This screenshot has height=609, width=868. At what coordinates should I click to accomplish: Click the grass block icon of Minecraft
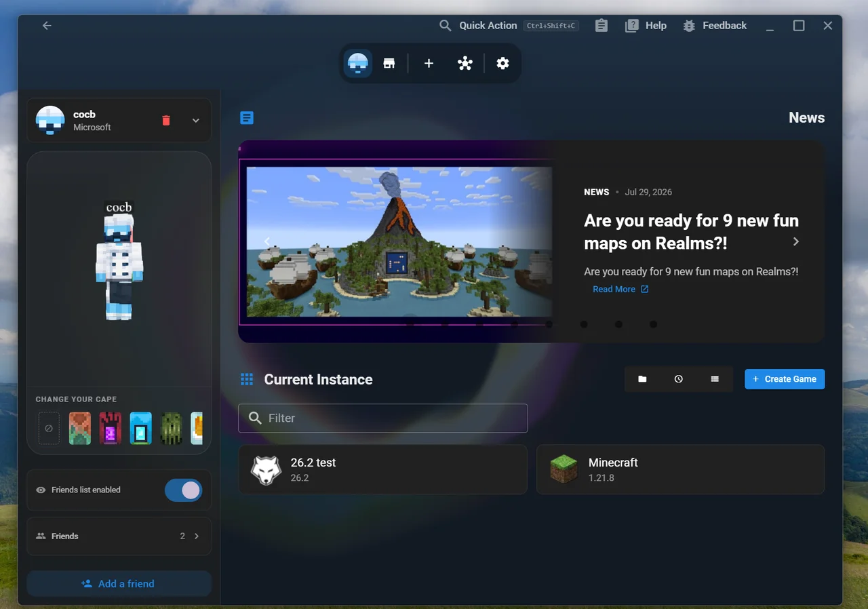564,469
